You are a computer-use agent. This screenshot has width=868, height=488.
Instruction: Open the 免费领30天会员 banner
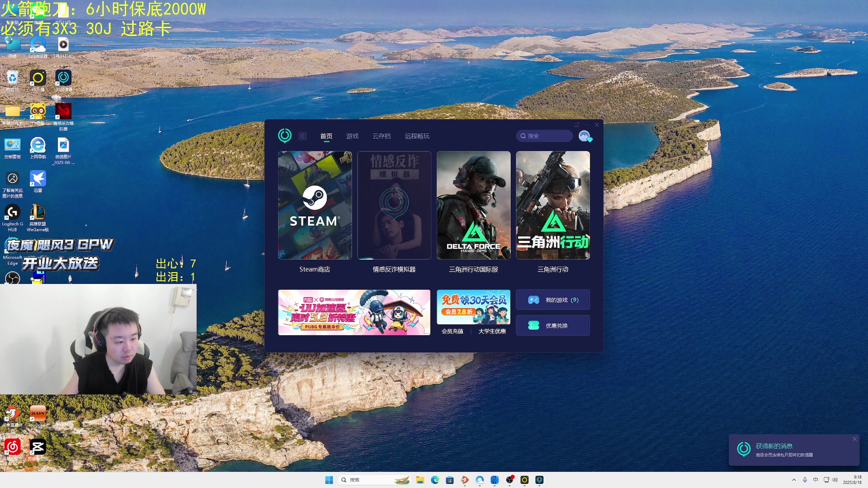[x=473, y=307]
